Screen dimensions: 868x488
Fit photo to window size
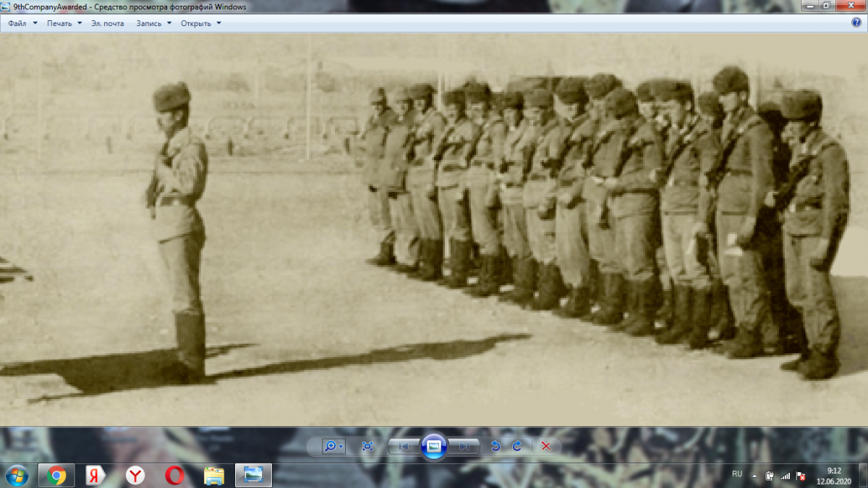tap(367, 447)
